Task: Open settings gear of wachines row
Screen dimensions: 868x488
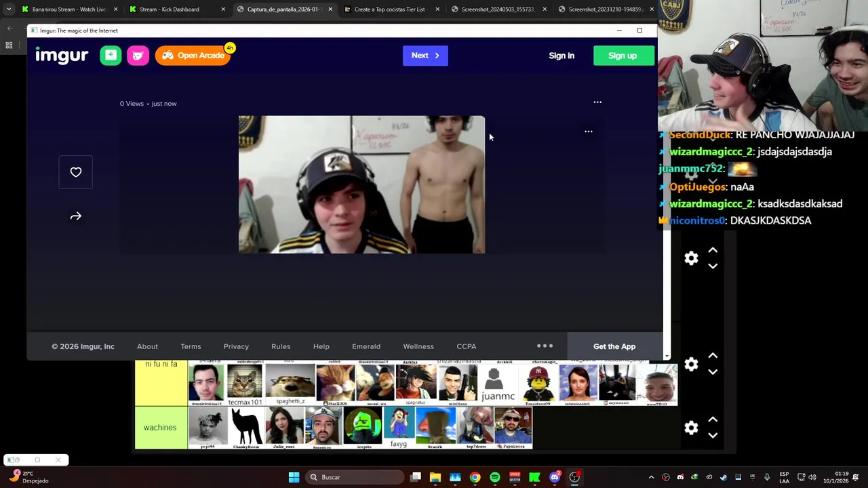Action: pos(691,428)
